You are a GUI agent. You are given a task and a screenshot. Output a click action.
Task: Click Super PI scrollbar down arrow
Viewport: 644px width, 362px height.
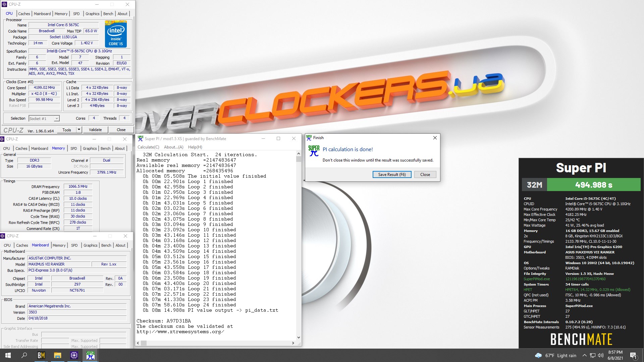pyautogui.click(x=299, y=338)
